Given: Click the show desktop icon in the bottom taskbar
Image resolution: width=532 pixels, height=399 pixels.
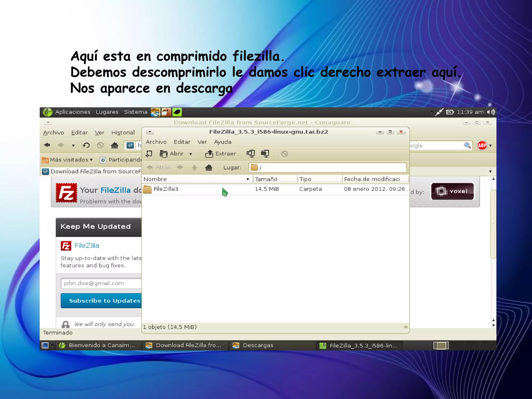Looking at the screenshot, I should [x=45, y=345].
